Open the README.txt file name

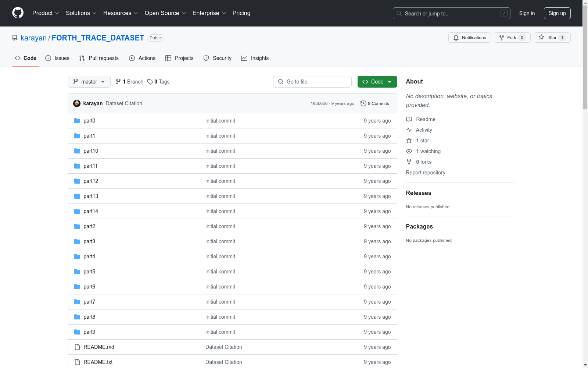98,362
